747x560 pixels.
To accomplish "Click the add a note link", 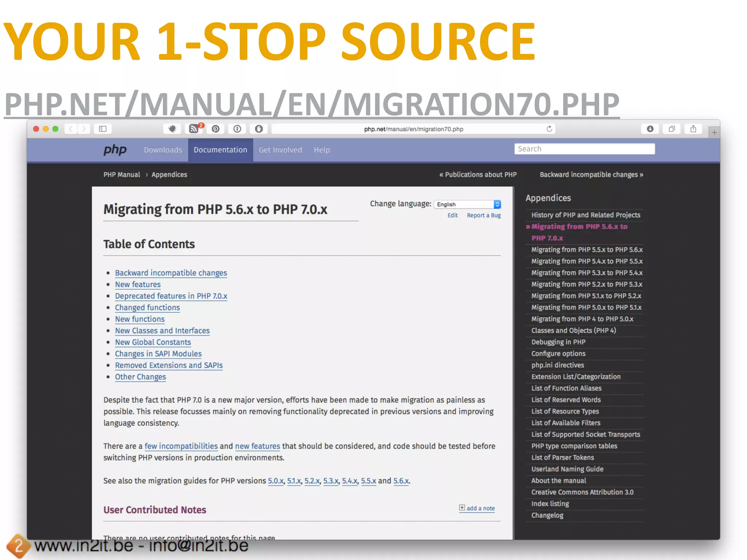I will point(480,508).
